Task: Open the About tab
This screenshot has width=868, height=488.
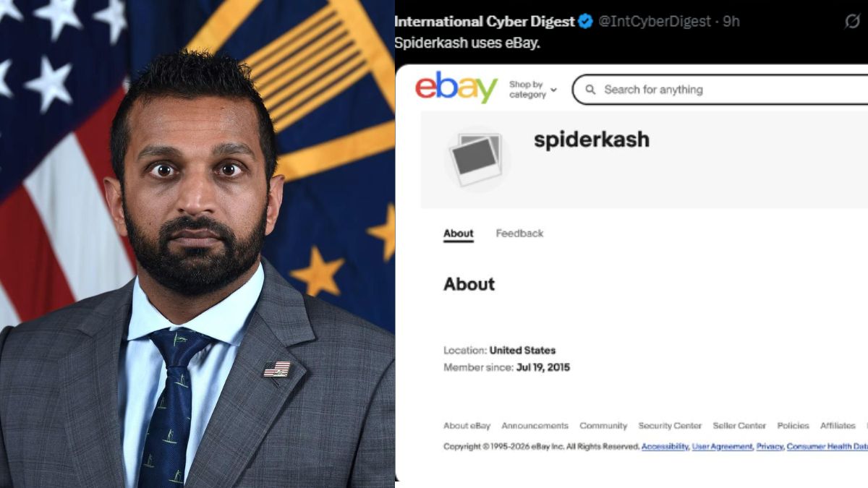Action: pyautogui.click(x=458, y=234)
